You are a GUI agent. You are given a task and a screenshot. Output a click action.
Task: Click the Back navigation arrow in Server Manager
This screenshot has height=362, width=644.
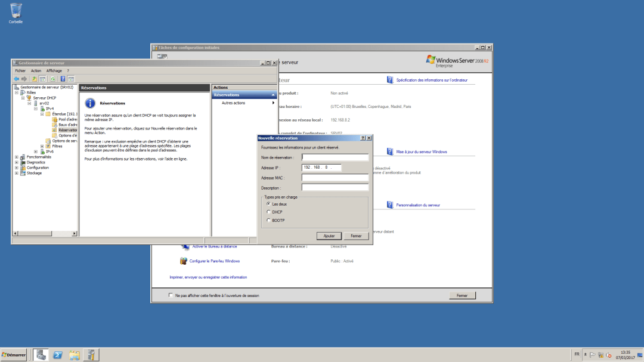[16, 79]
